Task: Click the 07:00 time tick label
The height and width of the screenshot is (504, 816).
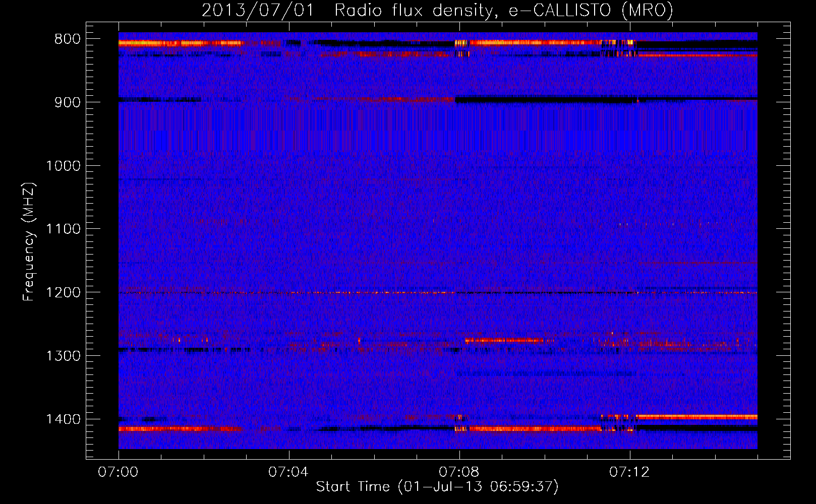Action: pos(118,472)
